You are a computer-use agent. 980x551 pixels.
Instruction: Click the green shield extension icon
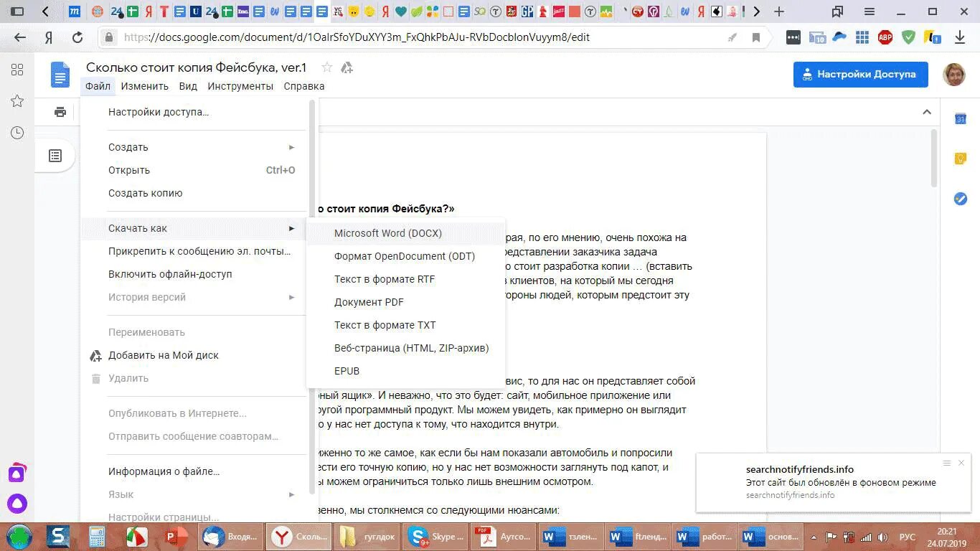tap(908, 37)
